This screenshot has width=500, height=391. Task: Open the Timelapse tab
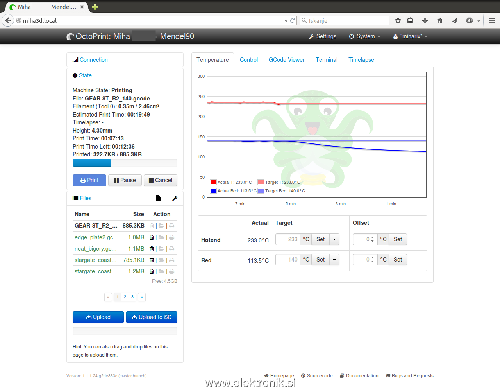[x=361, y=60]
